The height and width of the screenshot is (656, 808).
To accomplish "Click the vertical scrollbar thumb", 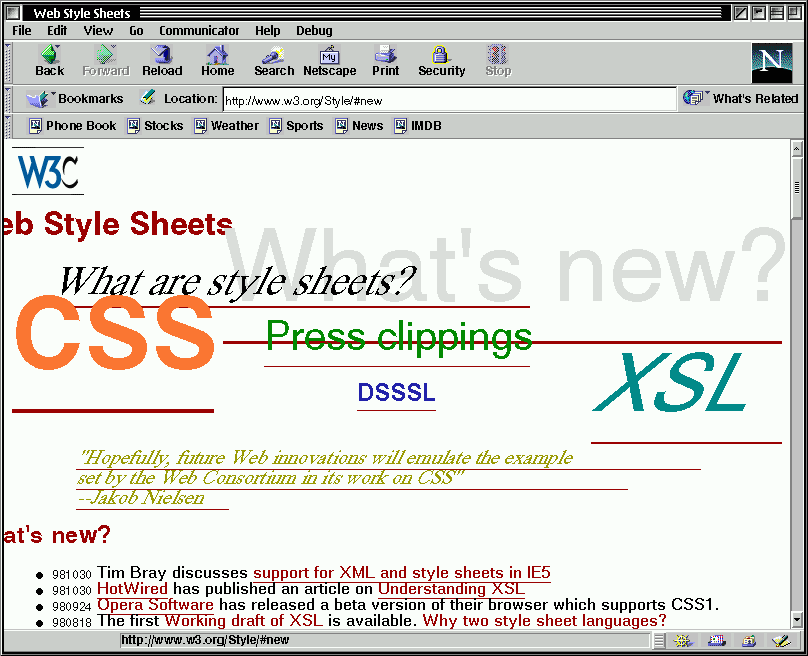I will 797,188.
